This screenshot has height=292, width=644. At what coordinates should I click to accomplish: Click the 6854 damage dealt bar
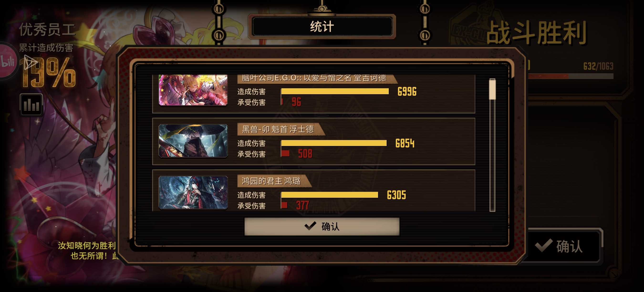click(x=334, y=143)
